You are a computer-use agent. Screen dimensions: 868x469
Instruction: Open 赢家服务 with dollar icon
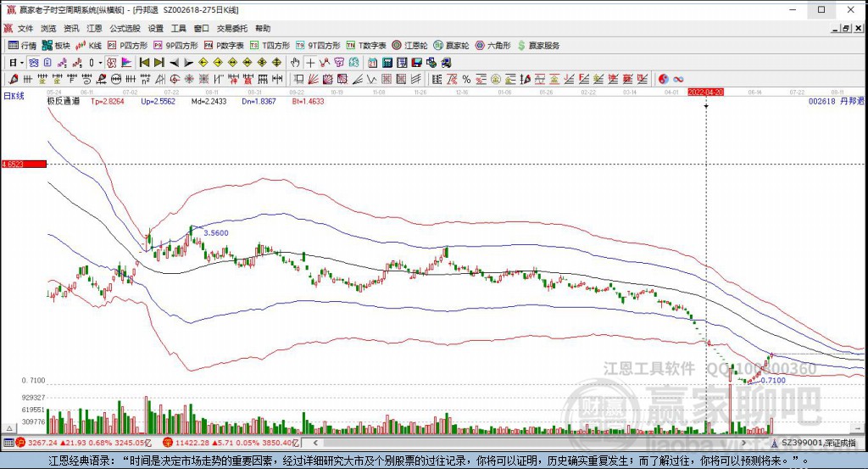[x=538, y=46]
